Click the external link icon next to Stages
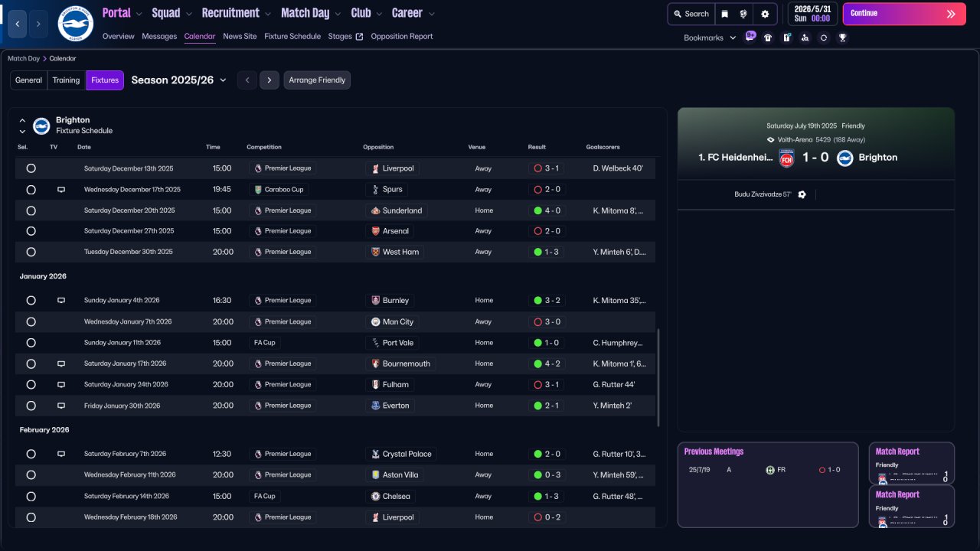The image size is (980, 551). pyautogui.click(x=359, y=37)
